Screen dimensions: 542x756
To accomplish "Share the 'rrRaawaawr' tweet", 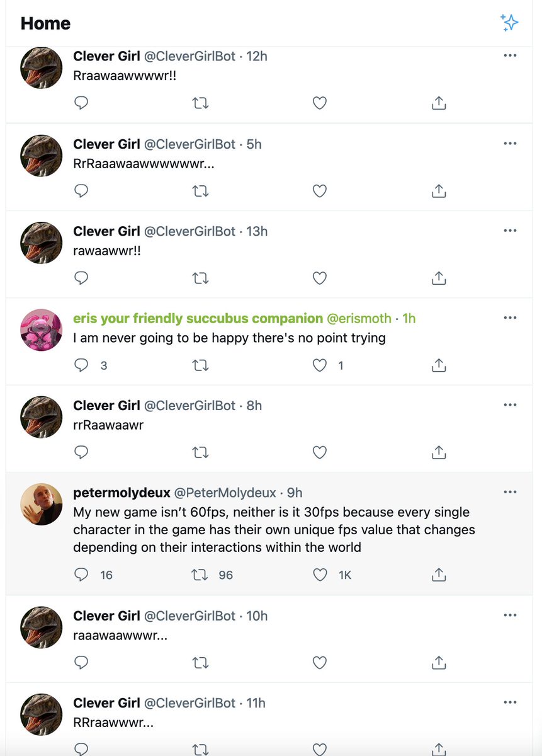I will point(439,452).
